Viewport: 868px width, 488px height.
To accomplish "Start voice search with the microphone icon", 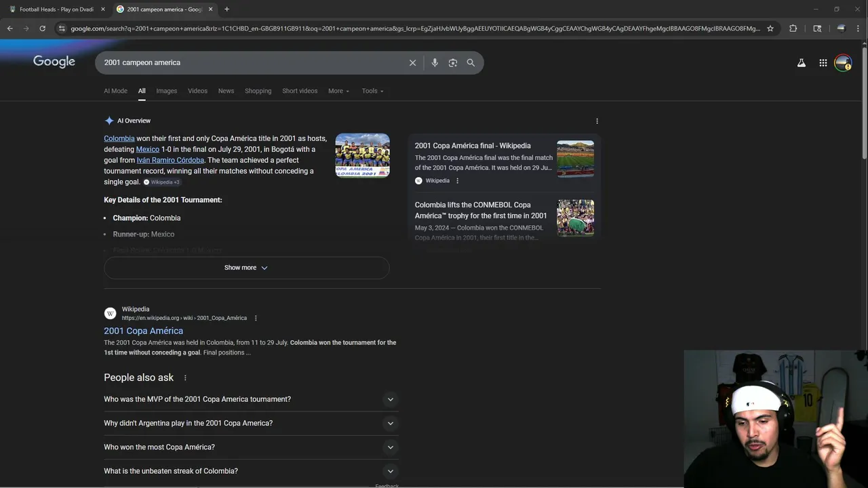I will [435, 62].
